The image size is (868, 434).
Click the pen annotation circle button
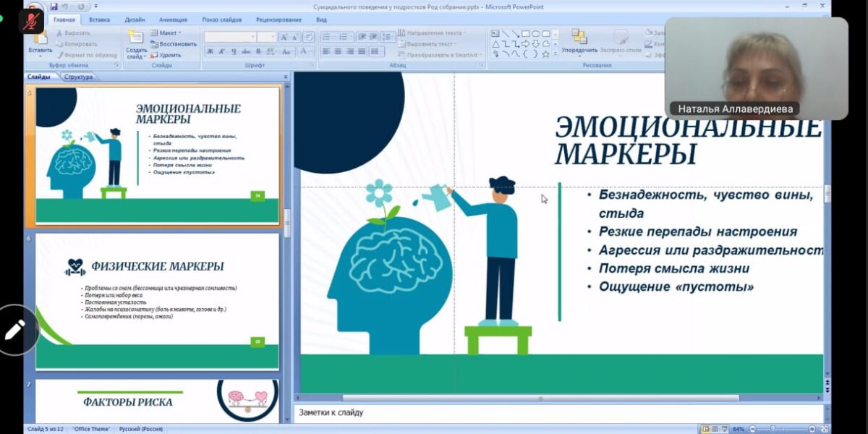click(x=14, y=330)
